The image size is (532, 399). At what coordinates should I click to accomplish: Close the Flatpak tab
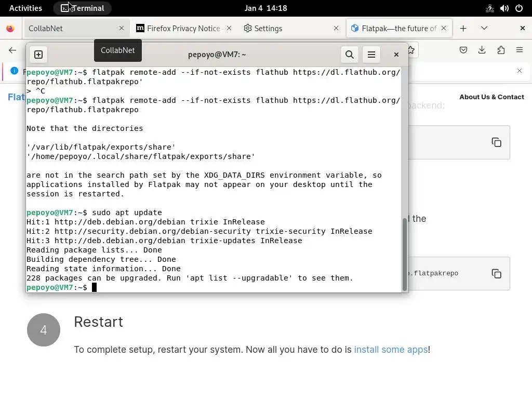click(x=444, y=29)
